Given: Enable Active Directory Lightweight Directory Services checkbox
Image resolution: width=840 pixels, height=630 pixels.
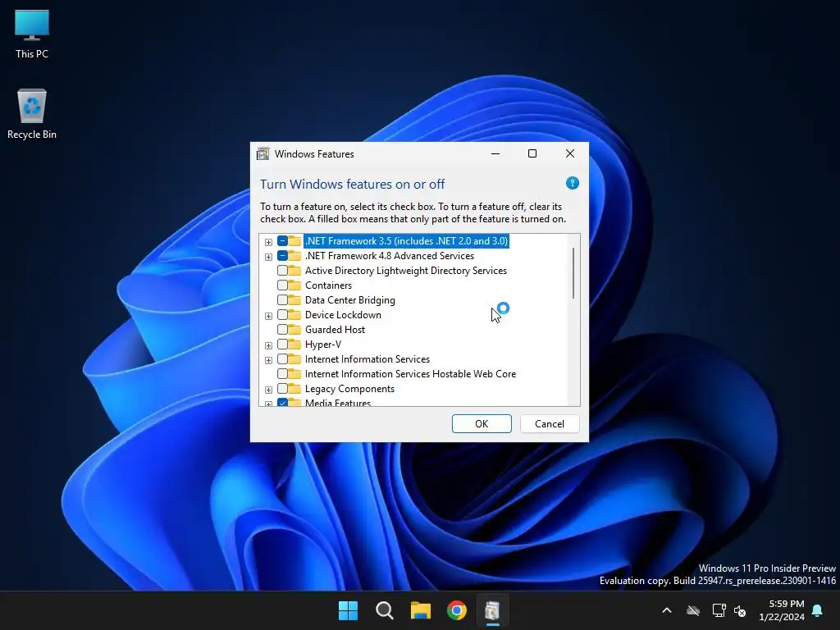Looking at the screenshot, I should pyautogui.click(x=282, y=271).
